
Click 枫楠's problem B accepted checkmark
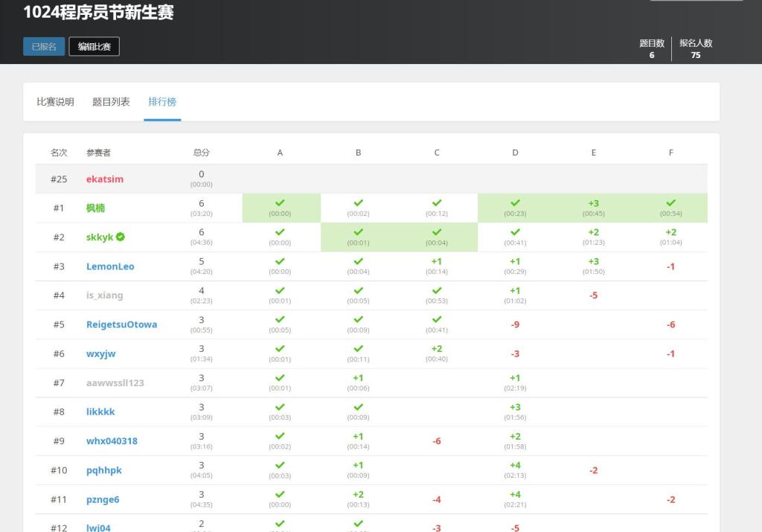coord(358,202)
